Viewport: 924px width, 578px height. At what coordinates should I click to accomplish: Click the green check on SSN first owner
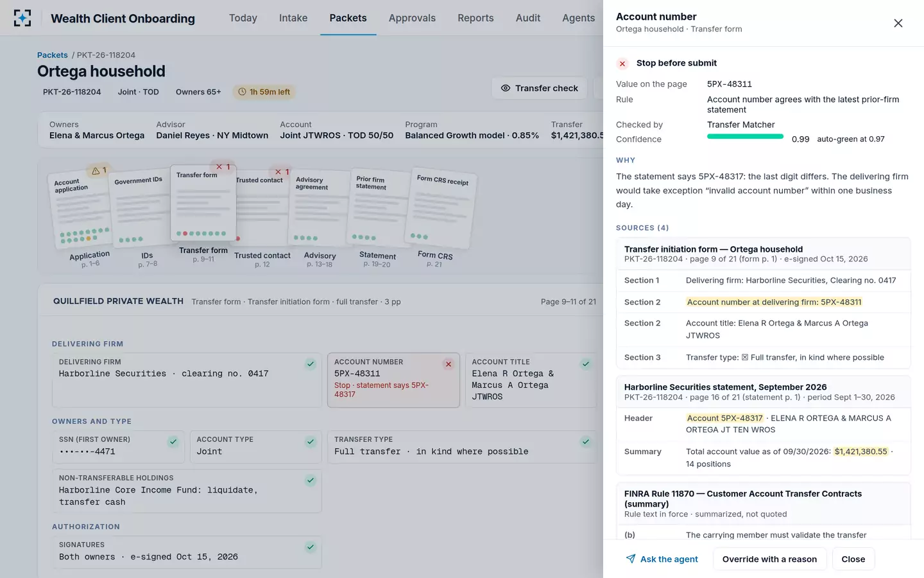coord(173,442)
